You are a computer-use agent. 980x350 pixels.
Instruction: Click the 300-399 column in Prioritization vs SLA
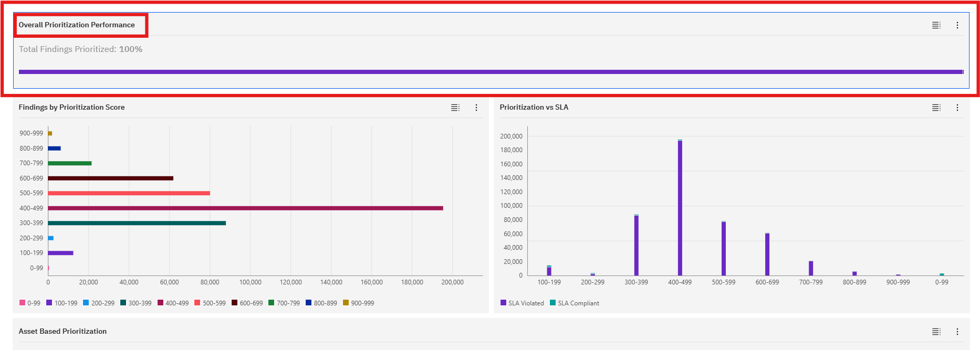point(637,245)
